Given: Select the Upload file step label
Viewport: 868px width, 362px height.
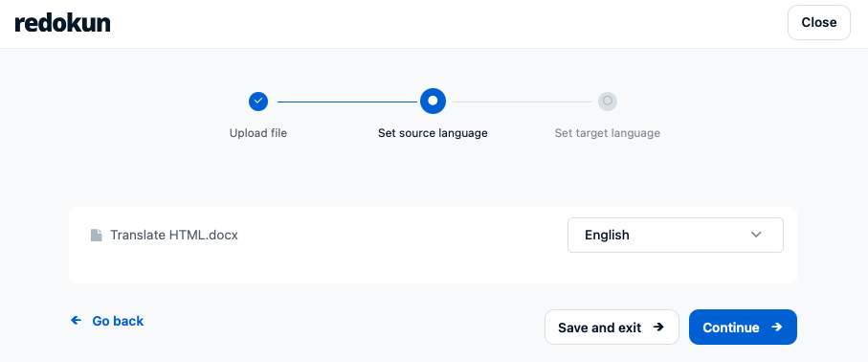Looking at the screenshot, I should (258, 133).
